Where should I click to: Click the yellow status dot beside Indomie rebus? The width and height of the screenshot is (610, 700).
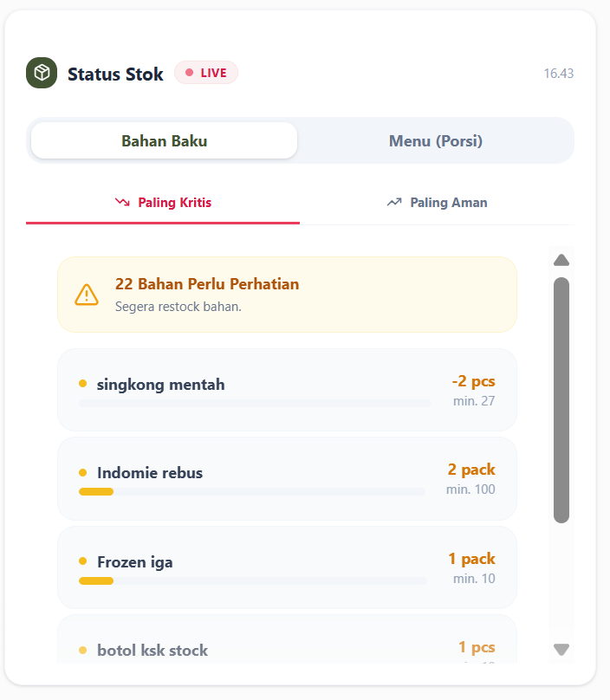(83, 472)
